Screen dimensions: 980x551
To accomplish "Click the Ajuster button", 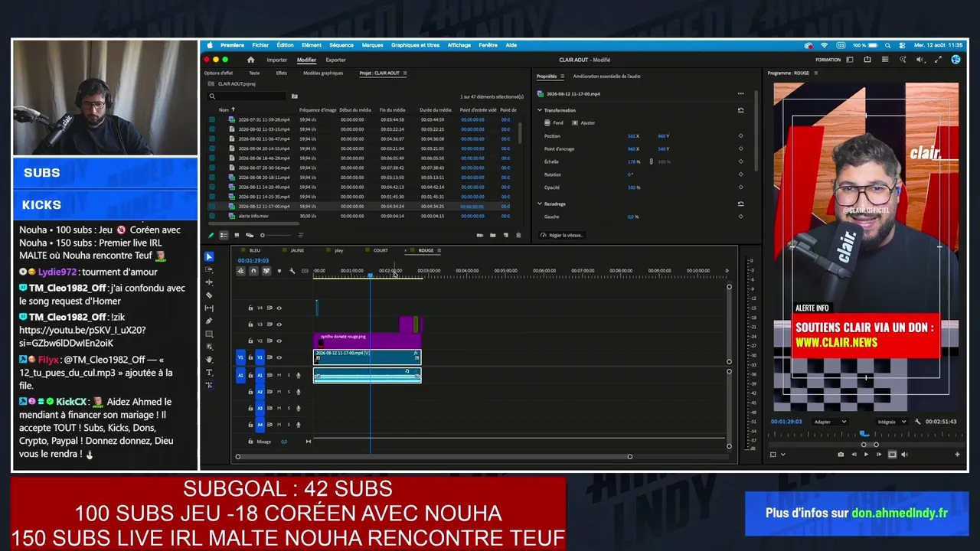I will (x=583, y=122).
